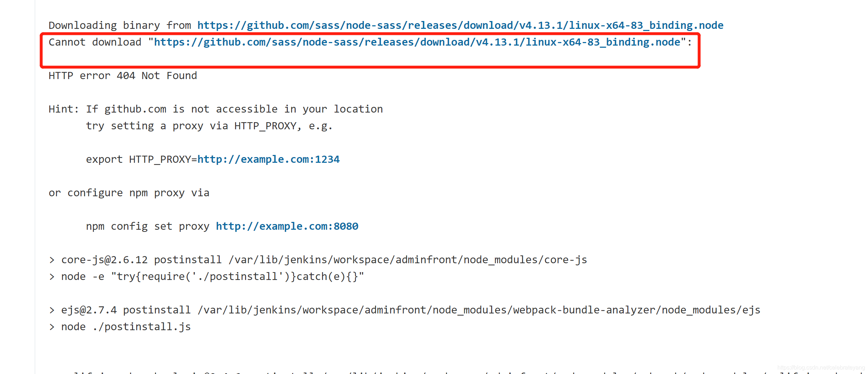
Task: Click the try setting a proxy hint line
Action: pos(209,125)
